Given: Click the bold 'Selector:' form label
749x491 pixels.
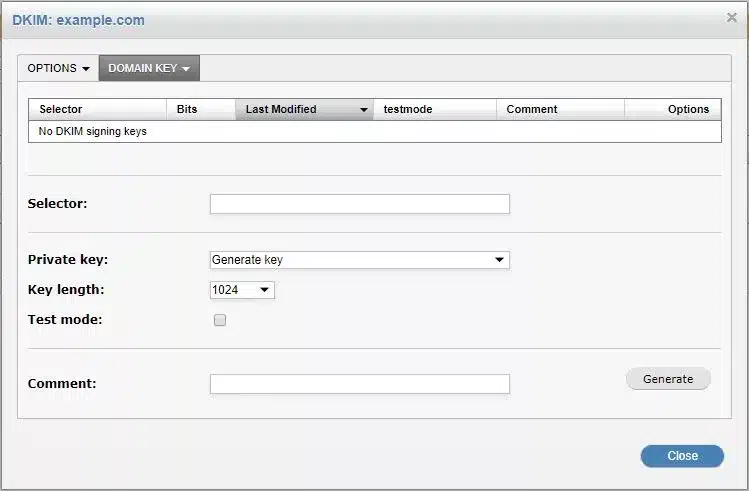Looking at the screenshot, I should 58,203.
